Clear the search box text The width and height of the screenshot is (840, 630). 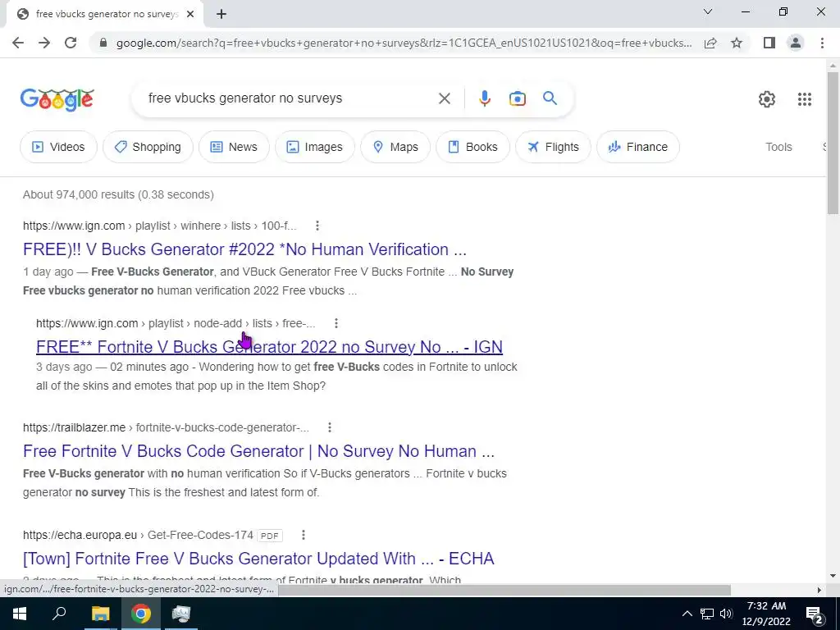pos(445,98)
